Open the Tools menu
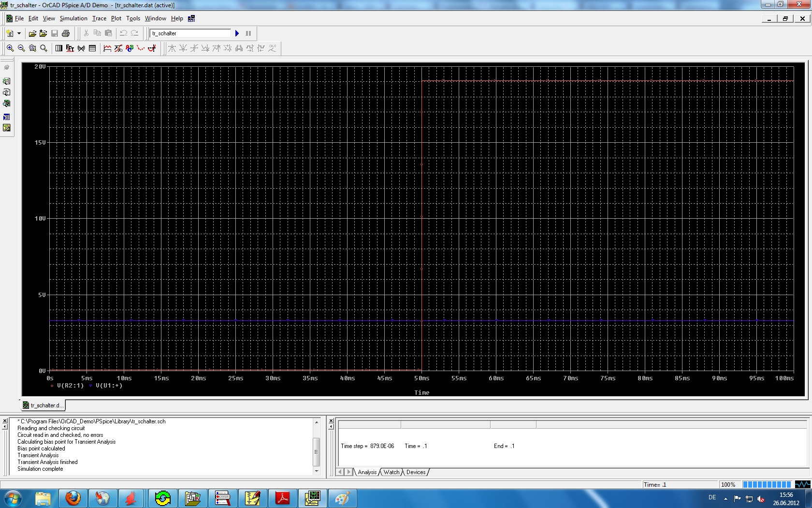 [133, 18]
